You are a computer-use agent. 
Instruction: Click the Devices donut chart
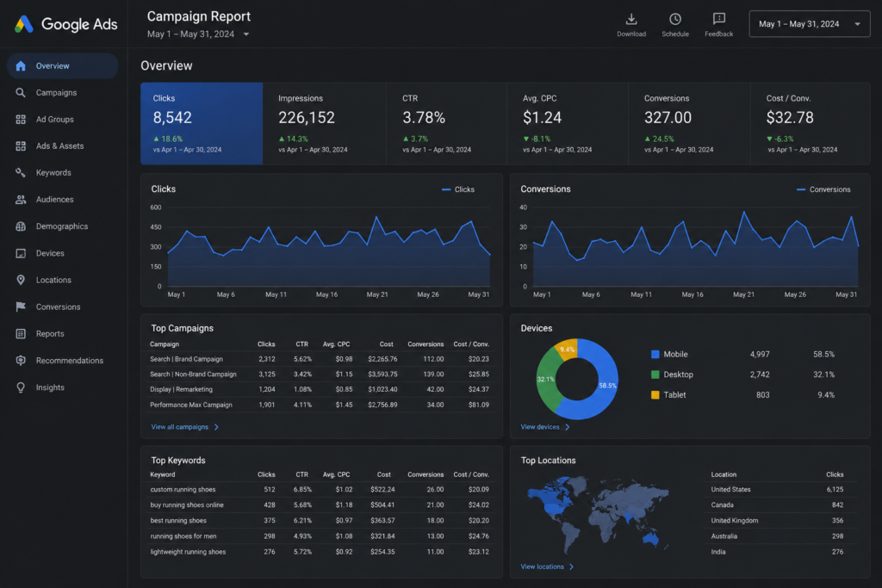tap(577, 379)
